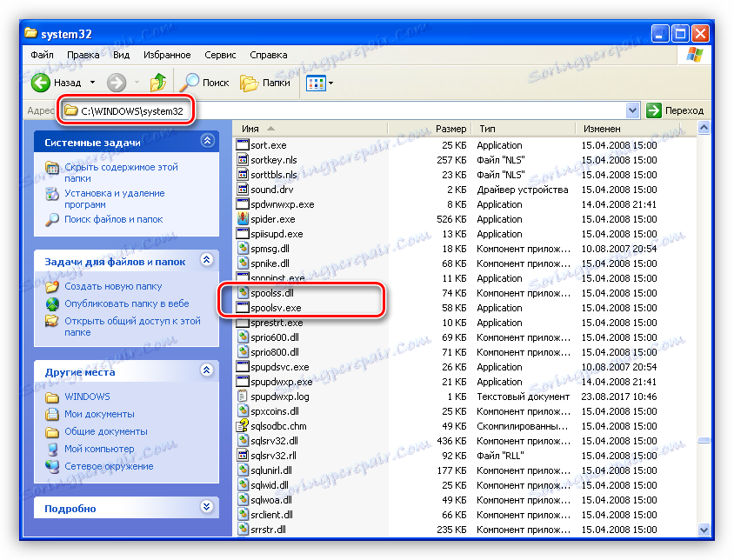The height and width of the screenshot is (560, 734).
Task: Open the Назад history dropdown arrow
Action: (93, 83)
